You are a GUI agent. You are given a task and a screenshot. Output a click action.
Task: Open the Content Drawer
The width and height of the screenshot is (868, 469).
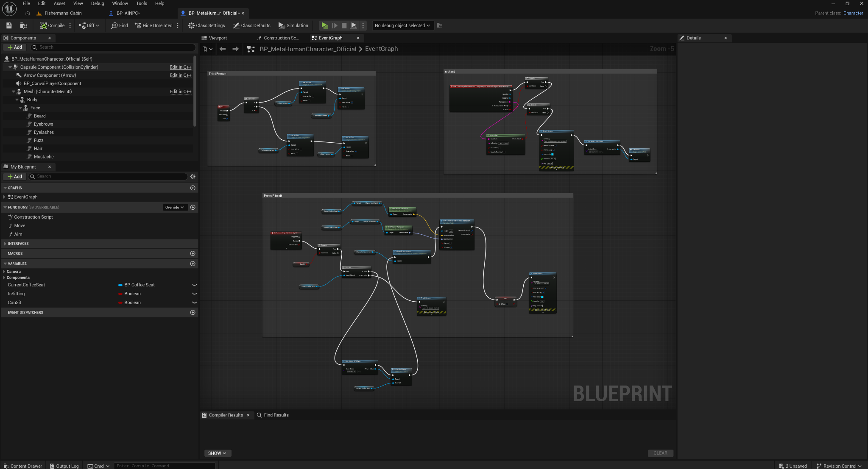coord(23,466)
